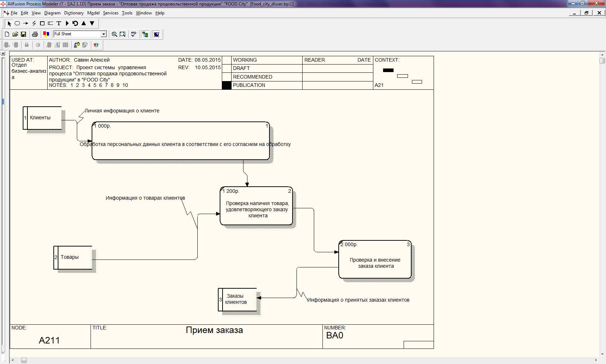This screenshot has width=606, height=364.
Task: Go to parent diagram with up triangle
Action: 84,23
